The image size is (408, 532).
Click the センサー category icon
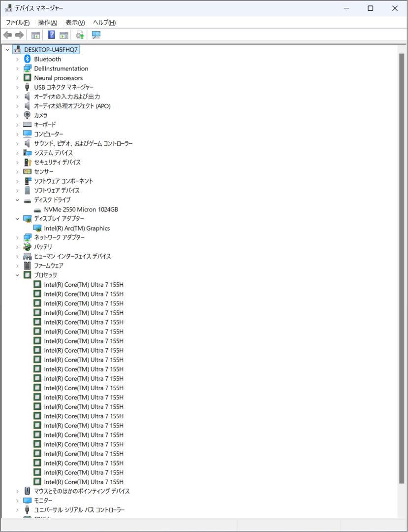point(28,172)
